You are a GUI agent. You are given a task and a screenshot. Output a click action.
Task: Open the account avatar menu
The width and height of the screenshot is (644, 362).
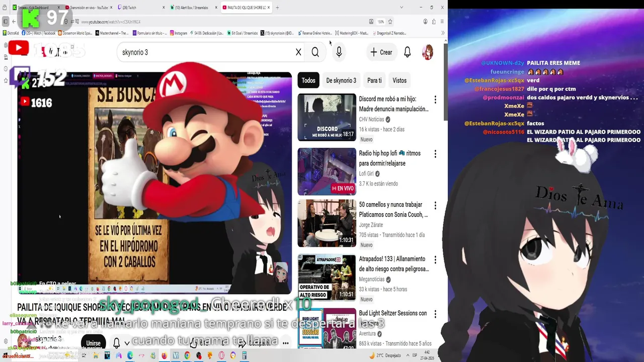[428, 52]
